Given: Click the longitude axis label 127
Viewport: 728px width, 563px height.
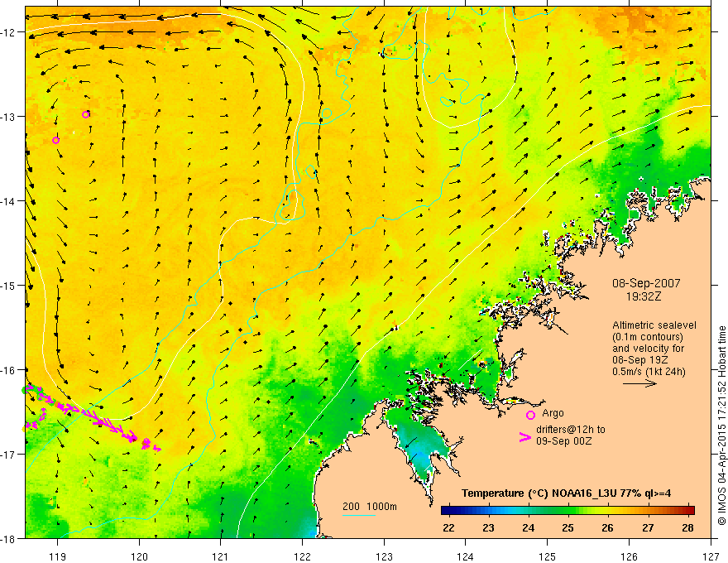Looking at the screenshot, I should 711,556.
